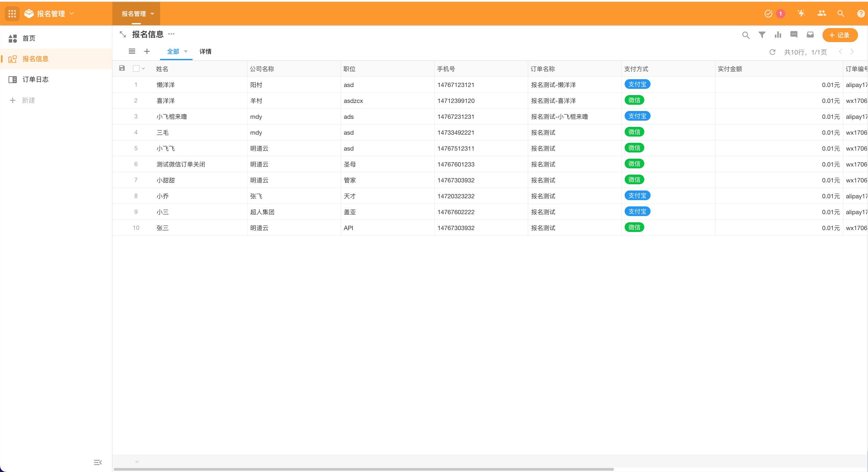This screenshot has width=868, height=472.
Task: Open pending tasks checkmark icon
Action: tap(768, 13)
